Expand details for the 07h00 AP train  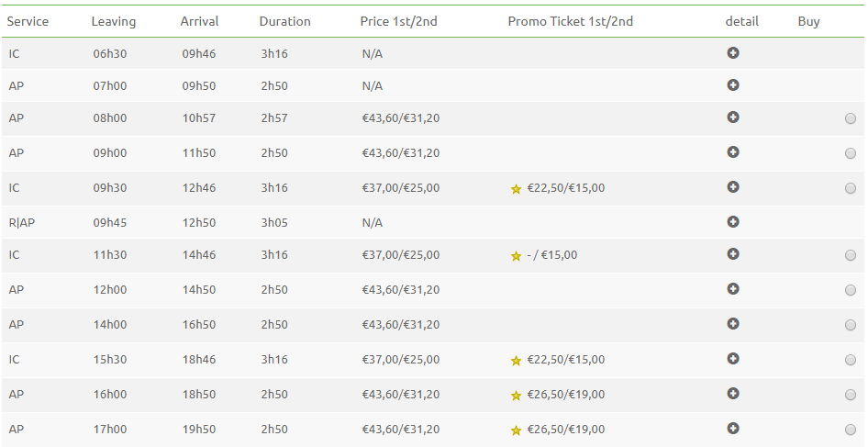(x=733, y=84)
